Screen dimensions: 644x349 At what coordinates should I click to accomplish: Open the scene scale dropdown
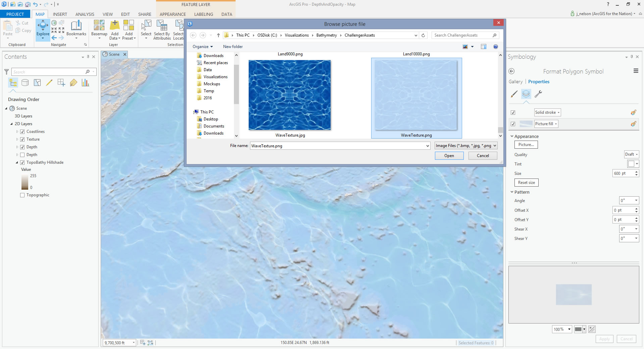tap(134, 343)
